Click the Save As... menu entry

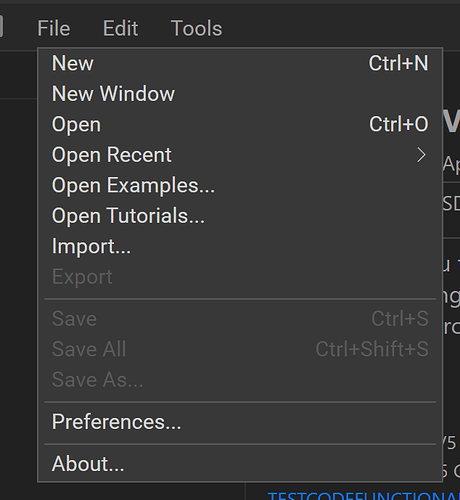coord(240,380)
